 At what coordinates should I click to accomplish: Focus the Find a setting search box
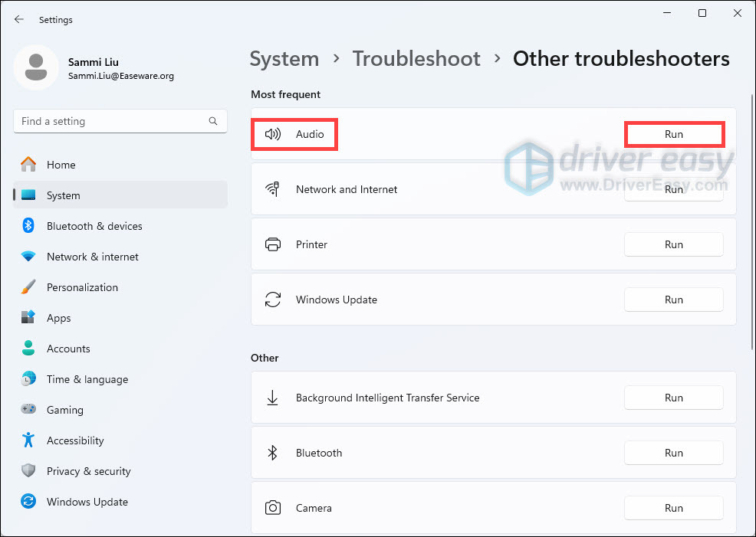click(x=111, y=121)
